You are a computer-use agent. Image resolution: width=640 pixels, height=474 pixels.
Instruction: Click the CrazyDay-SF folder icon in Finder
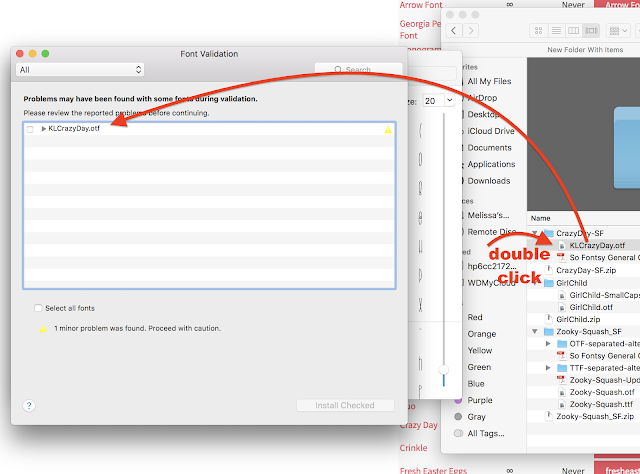[549, 233]
